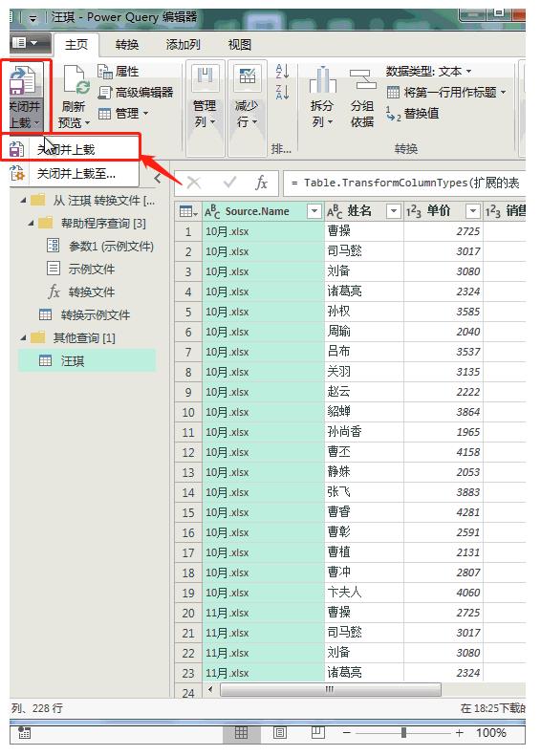Choose 关闭并上载至... menu entry

(x=76, y=174)
